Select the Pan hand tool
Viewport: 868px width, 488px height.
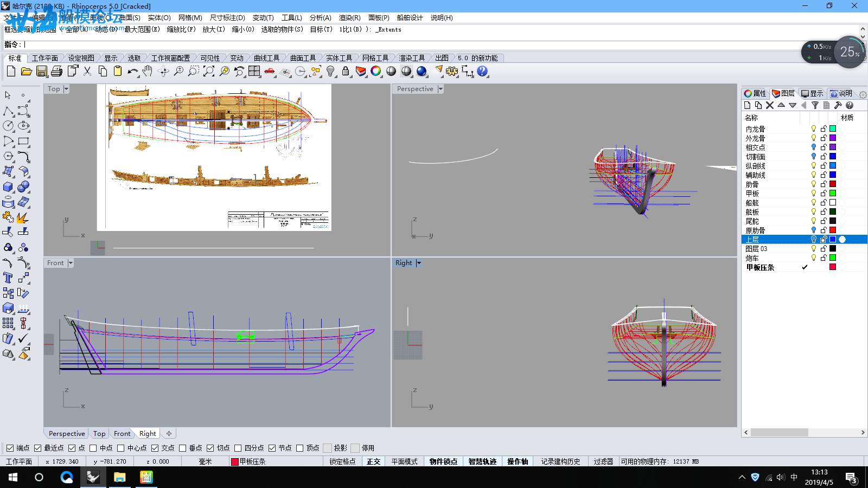tap(148, 71)
